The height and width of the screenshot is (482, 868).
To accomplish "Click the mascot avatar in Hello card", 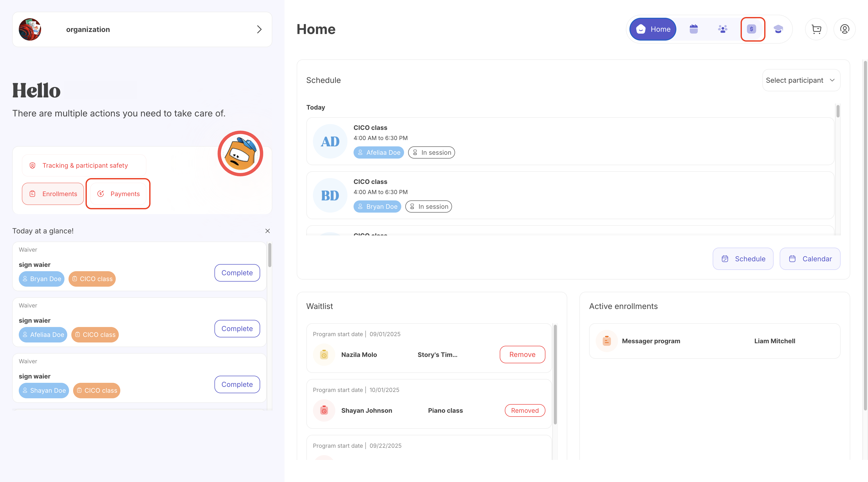I will coord(240,154).
